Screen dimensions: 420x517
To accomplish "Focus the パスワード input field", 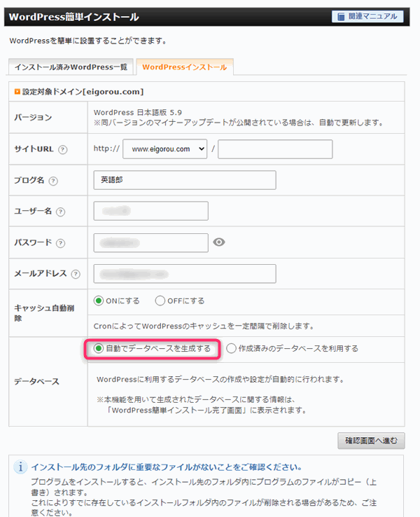I will click(x=151, y=243).
